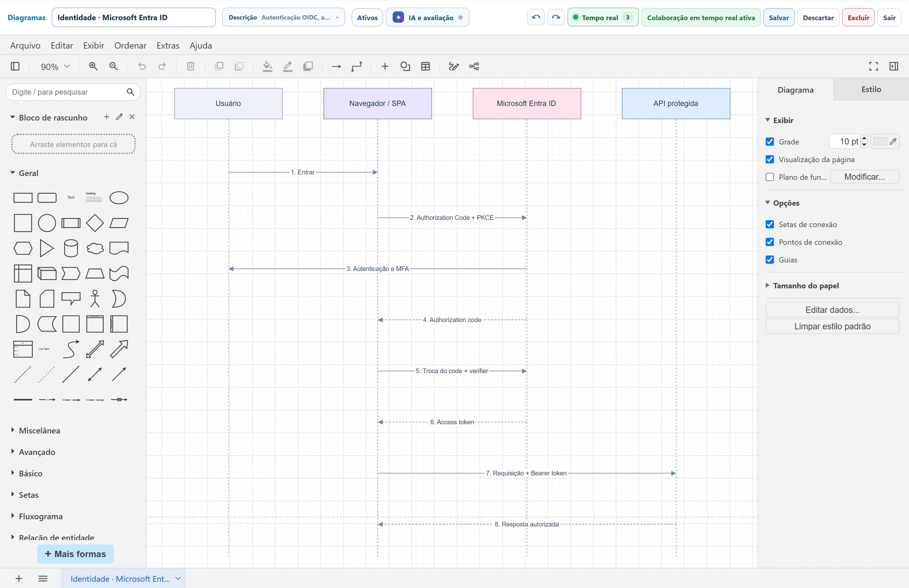Screen dimensions: 909x588
Task: Enter fullscreen mode icon
Action: [x=873, y=67]
